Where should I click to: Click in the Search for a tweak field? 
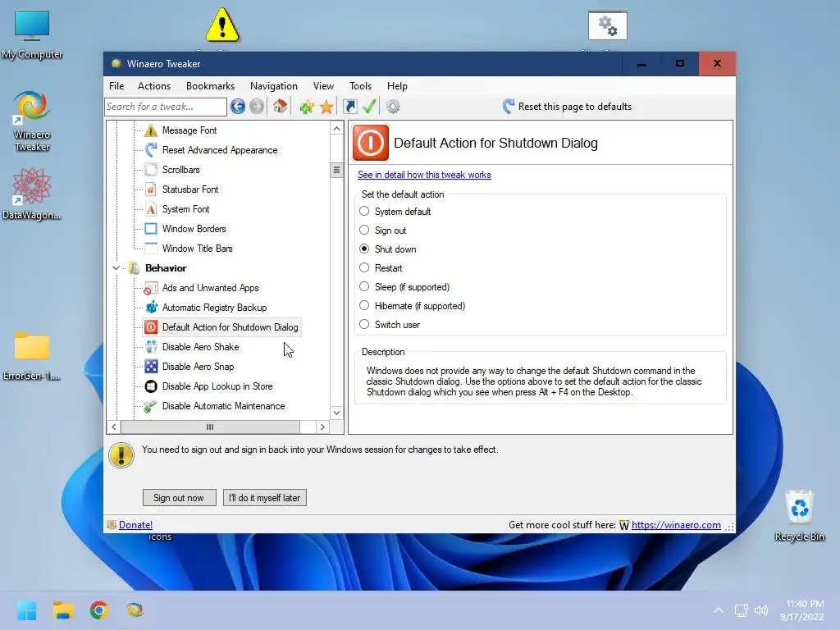pyautogui.click(x=166, y=107)
